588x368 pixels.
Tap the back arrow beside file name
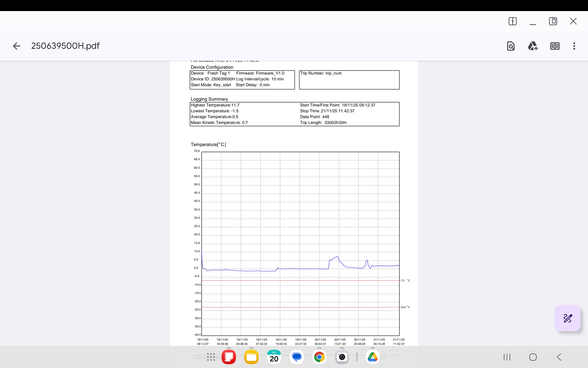coord(17,46)
